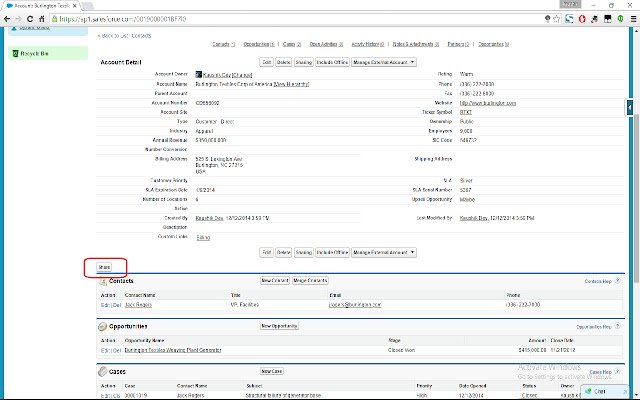This screenshot has height=400, width=640.
Task: Open the browser home page icon
Action: (41, 19)
